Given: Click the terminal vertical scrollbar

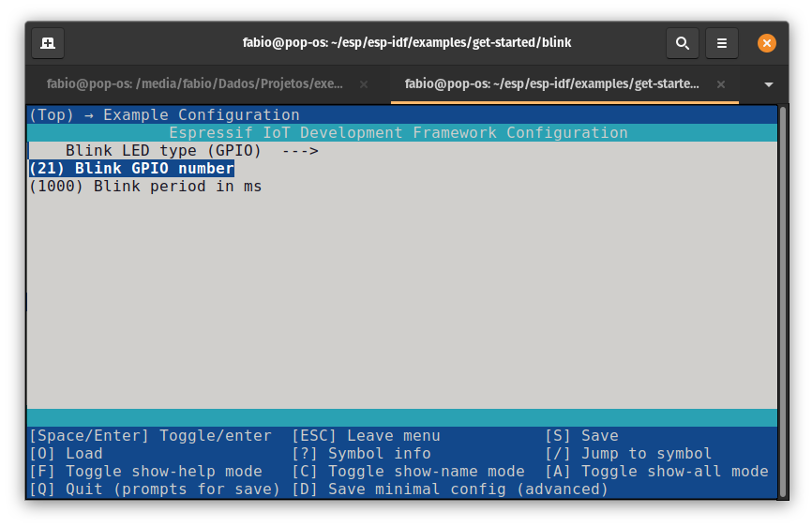Looking at the screenshot, I should click(783, 303).
